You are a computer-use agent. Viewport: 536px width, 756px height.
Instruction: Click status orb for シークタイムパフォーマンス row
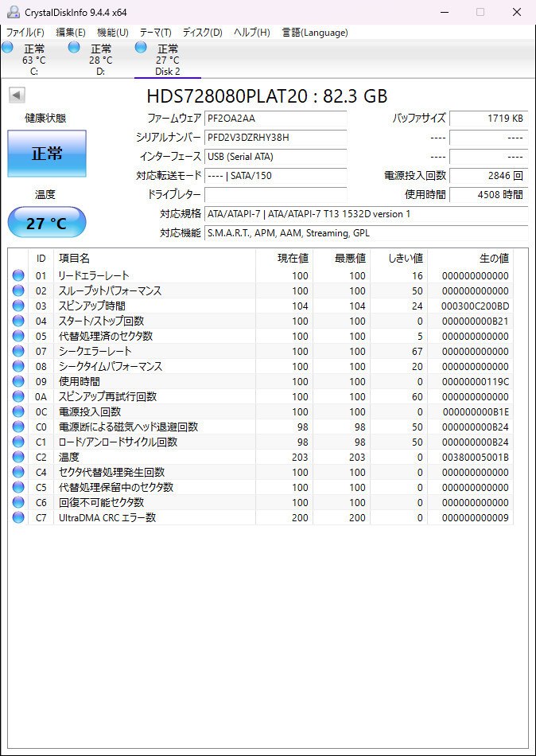click(18, 366)
